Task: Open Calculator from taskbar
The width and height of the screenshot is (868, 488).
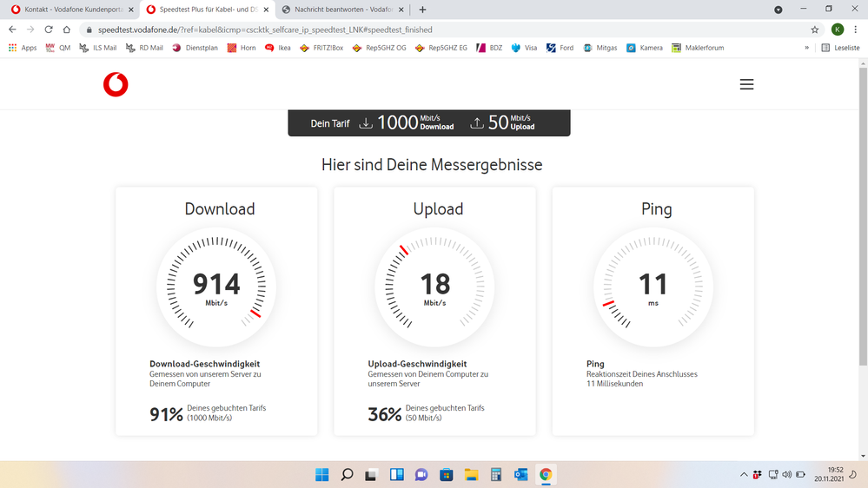Action: 496,475
